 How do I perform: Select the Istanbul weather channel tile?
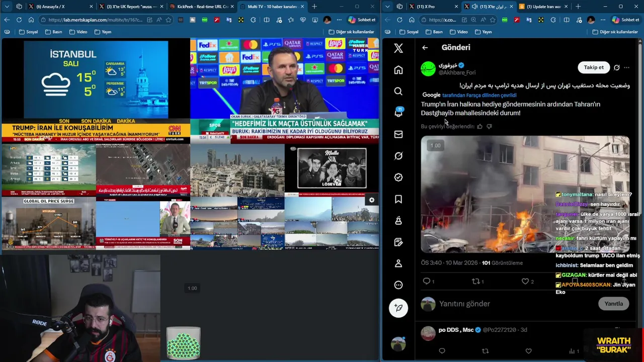click(96, 90)
